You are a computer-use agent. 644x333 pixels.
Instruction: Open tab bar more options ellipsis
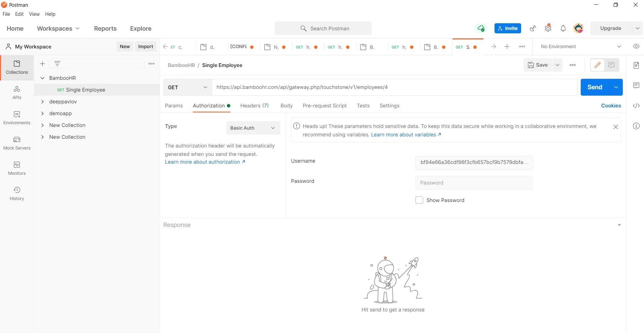click(x=522, y=46)
